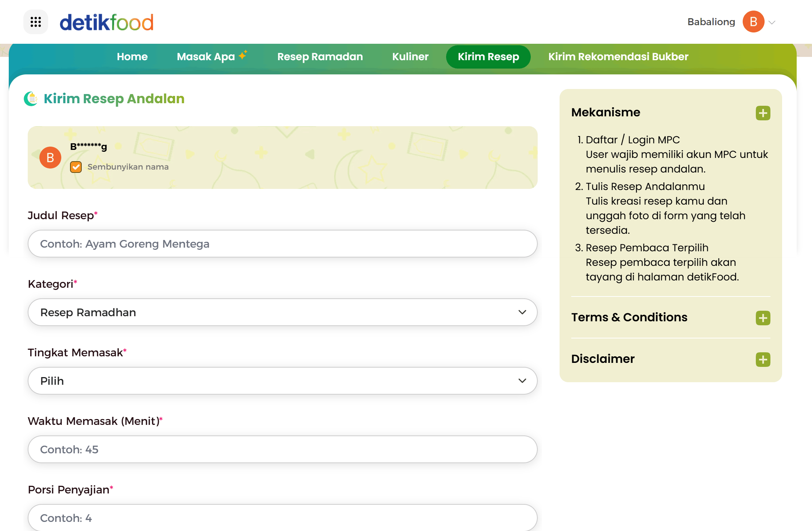Click the Kategori label
Screen dimensions: 812x531
pos(53,284)
